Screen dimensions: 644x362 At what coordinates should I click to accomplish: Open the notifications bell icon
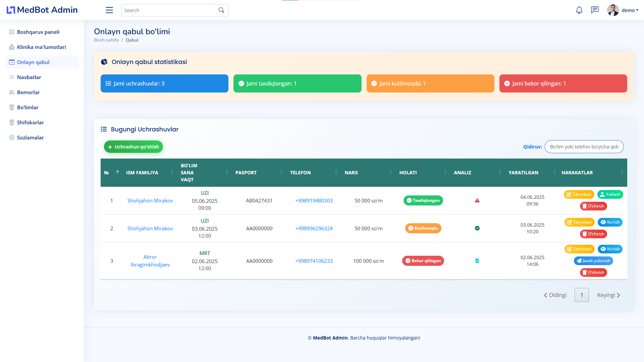(579, 10)
